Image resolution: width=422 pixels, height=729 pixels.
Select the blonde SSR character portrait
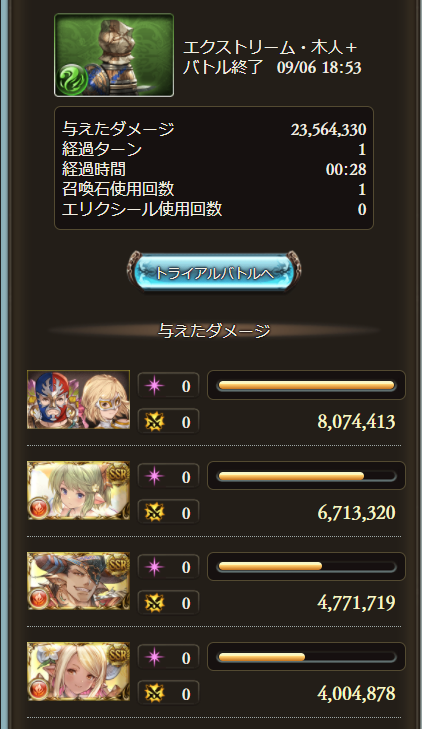[79, 672]
